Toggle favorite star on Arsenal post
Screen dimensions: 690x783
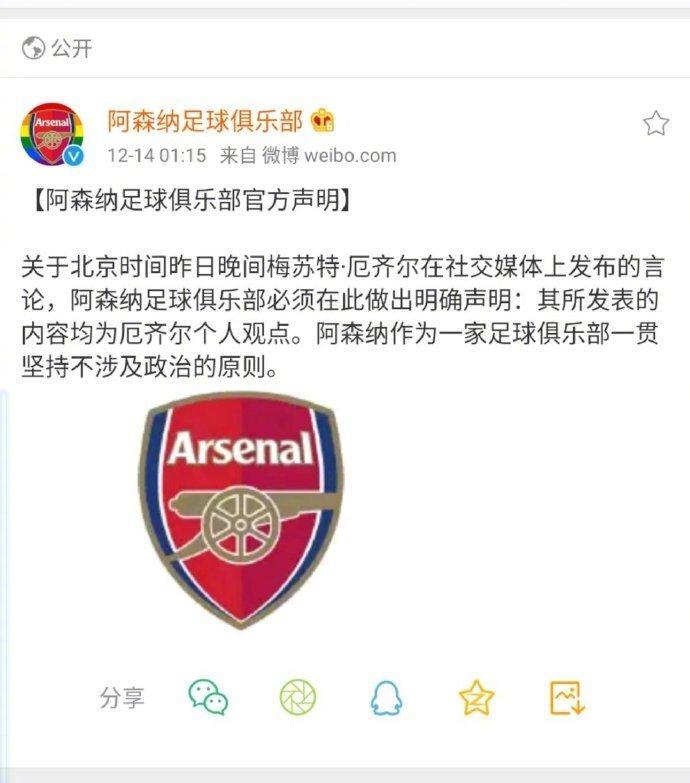click(x=656, y=123)
